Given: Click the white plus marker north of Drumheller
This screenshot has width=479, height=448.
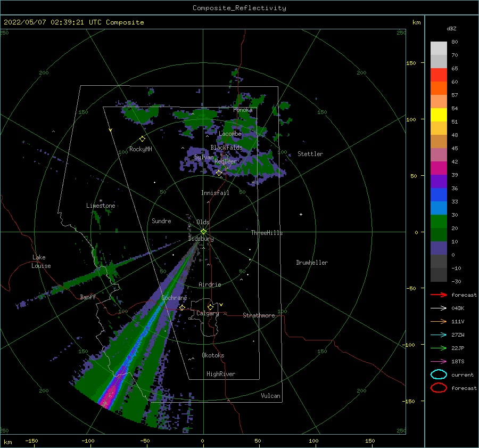Looking at the screenshot, I should point(301,214).
